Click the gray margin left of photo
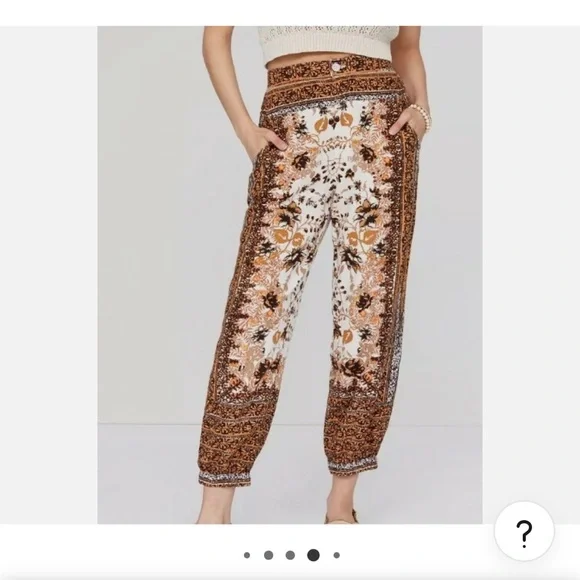The image size is (580, 580). pyautogui.click(x=48, y=275)
